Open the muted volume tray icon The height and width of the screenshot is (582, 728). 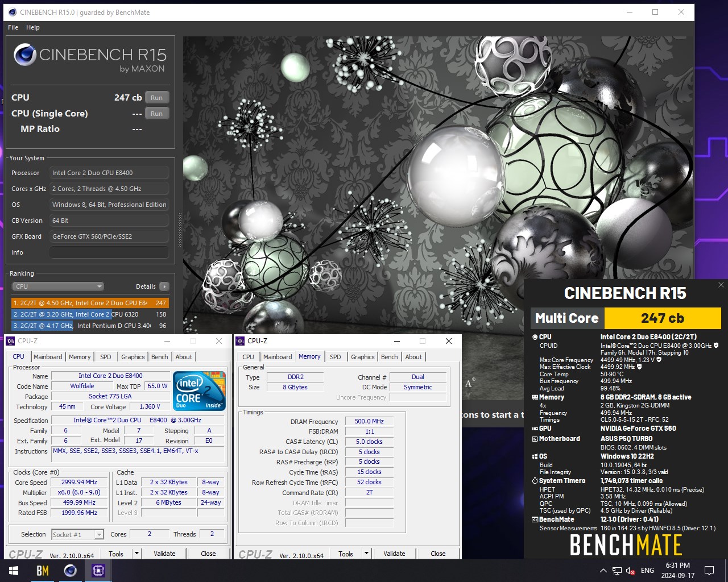[x=631, y=571]
